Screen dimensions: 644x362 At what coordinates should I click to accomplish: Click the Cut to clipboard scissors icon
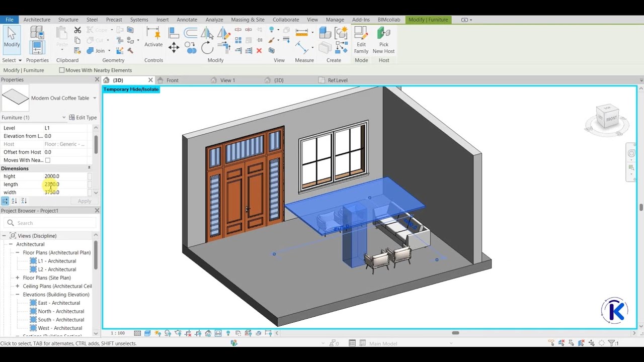click(x=77, y=30)
